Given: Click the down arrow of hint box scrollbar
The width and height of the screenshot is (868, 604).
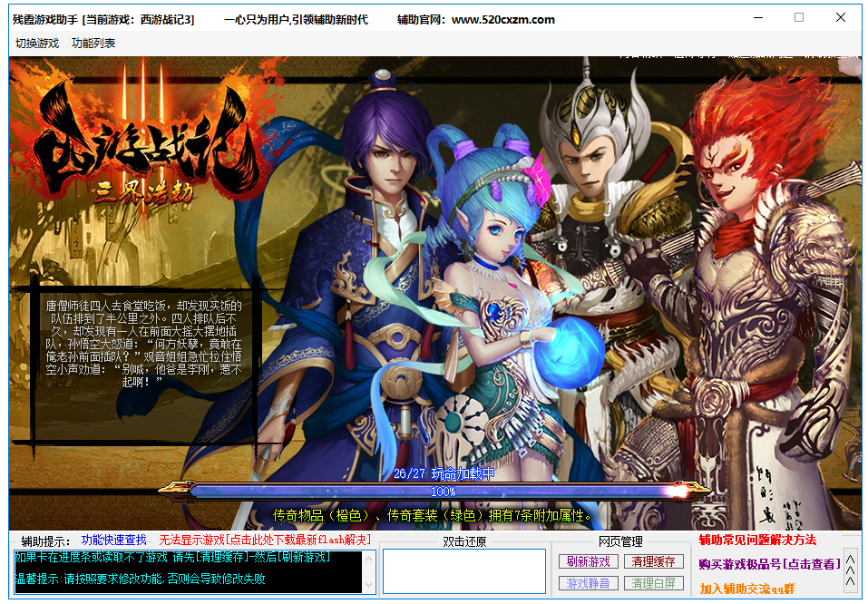Looking at the screenshot, I should [x=369, y=585].
